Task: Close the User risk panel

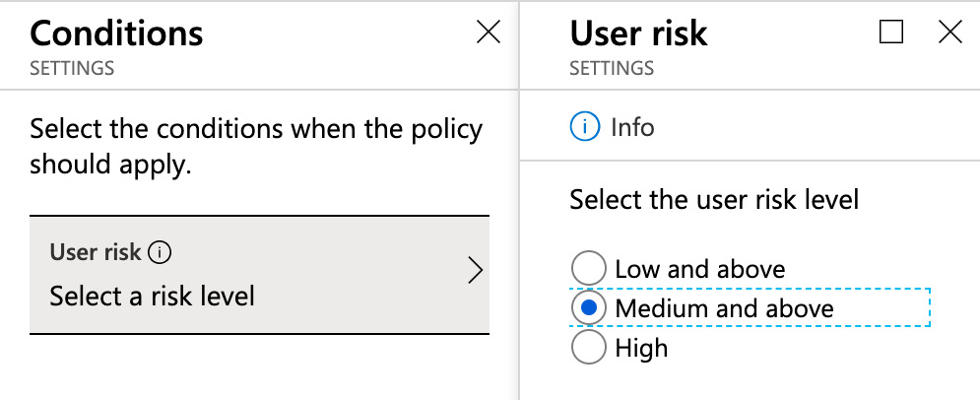Action: [x=950, y=33]
